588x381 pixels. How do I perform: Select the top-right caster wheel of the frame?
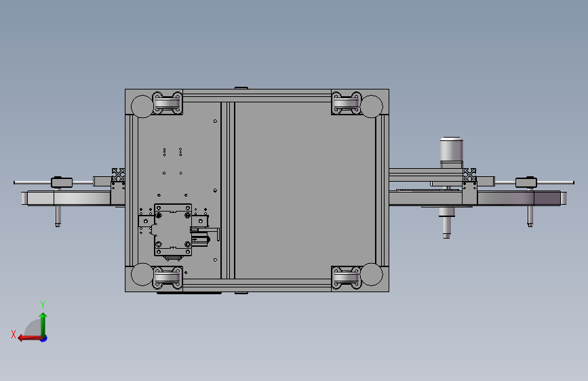click(x=347, y=103)
